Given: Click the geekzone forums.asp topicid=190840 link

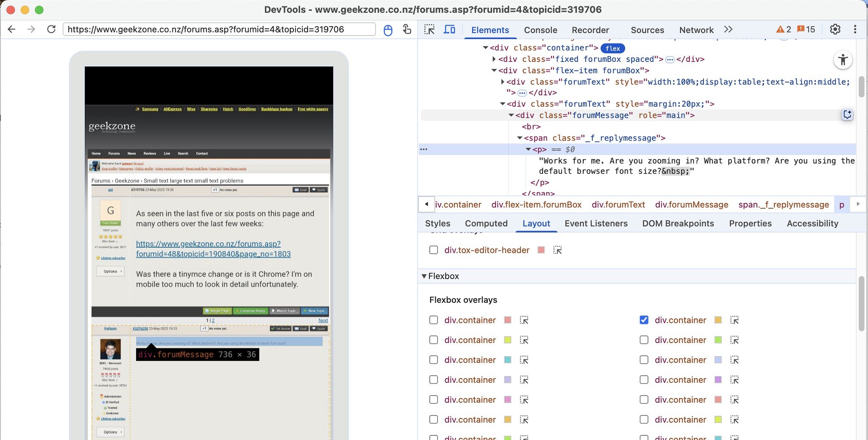Looking at the screenshot, I should [x=213, y=249].
